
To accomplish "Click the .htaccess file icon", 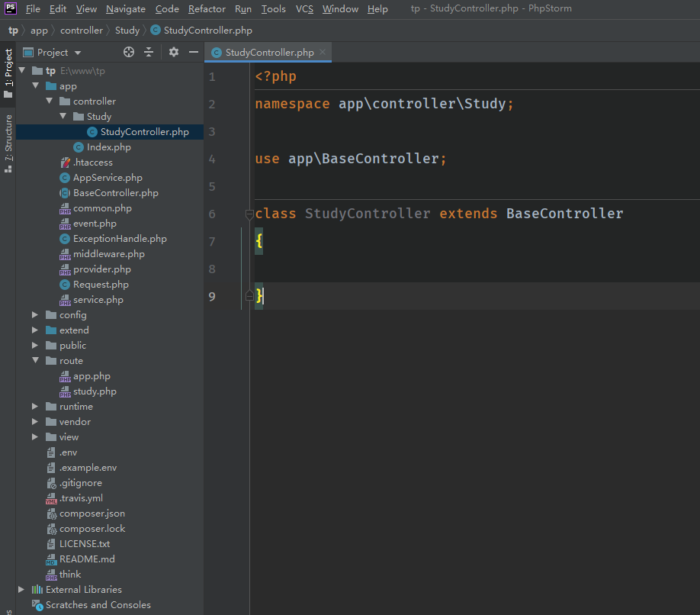I will pyautogui.click(x=65, y=162).
